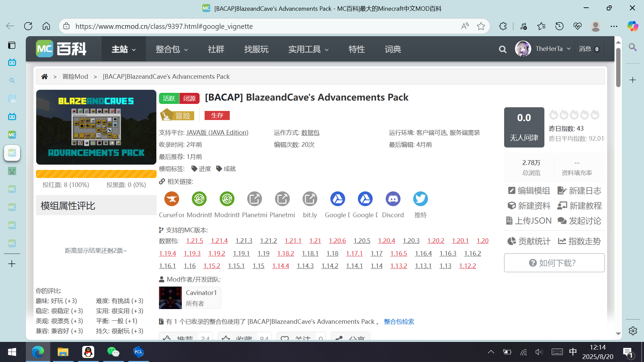Click the 1.21.5 version link
Image resolution: width=644 pixels, height=362 pixels.
point(195,241)
